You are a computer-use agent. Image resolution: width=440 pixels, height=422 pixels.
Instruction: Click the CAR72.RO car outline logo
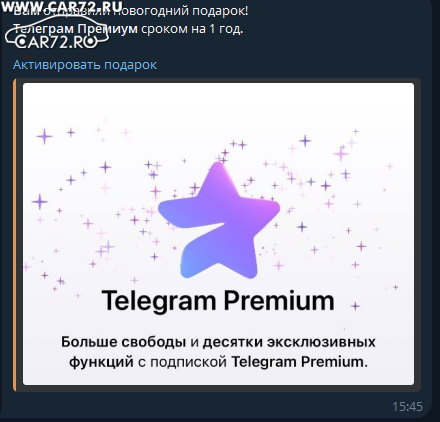point(57,35)
